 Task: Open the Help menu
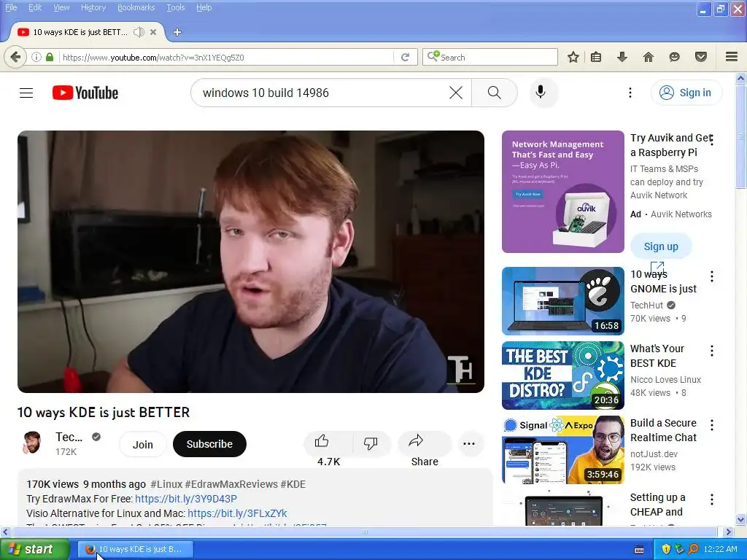coord(204,7)
